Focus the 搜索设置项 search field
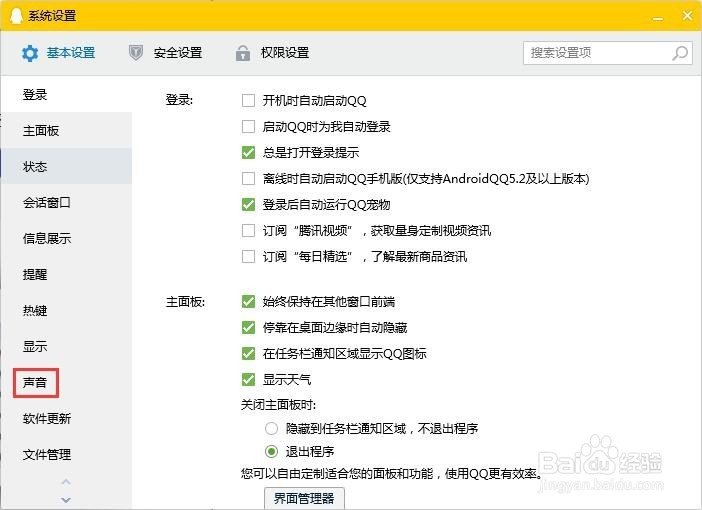702x510 pixels. [608, 53]
